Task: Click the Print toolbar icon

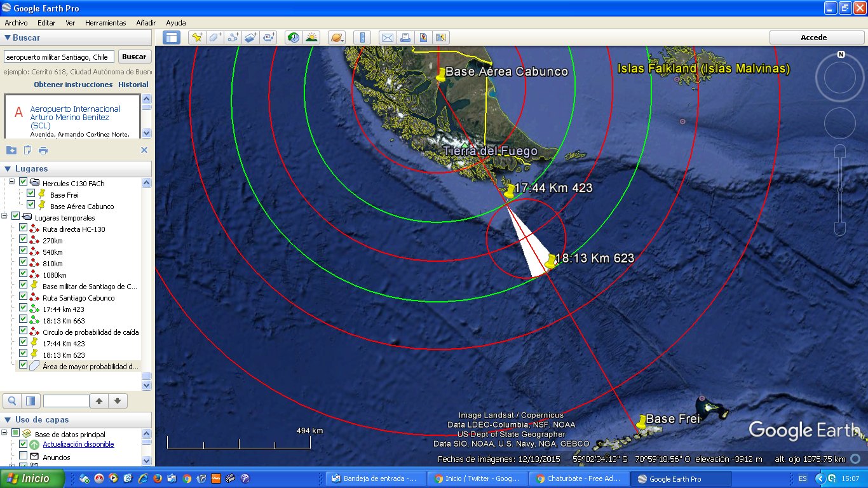Action: (405, 37)
